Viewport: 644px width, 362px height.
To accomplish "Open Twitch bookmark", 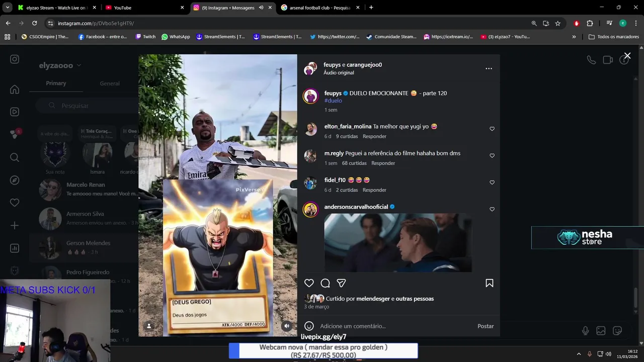I will (145, 37).
